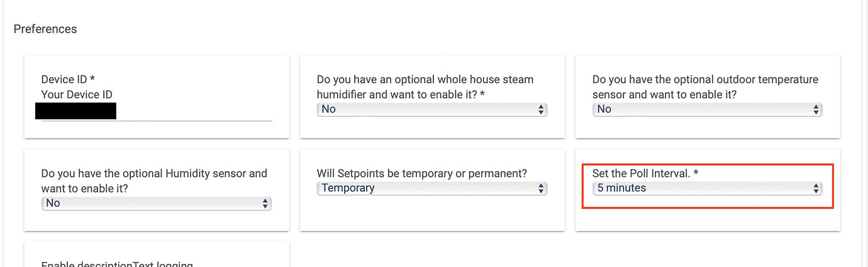Image resolution: width=868 pixels, height=267 pixels.
Task: Click the steam humidifier dropdown arrows
Action: point(541,110)
